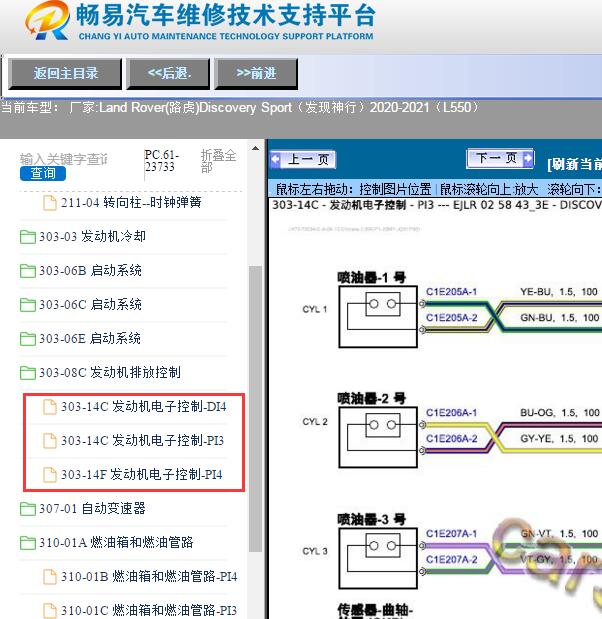Collapse folder 303-08C 发动机排放控制
Screen dimensions: 602x619
[x=110, y=372]
